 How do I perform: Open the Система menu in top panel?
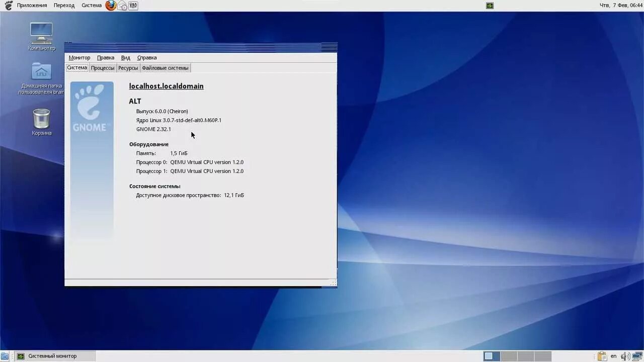pos(92,6)
